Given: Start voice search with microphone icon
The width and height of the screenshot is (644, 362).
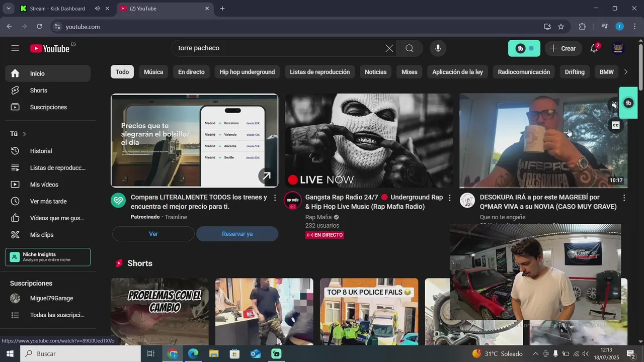Looking at the screenshot, I should (x=438, y=48).
